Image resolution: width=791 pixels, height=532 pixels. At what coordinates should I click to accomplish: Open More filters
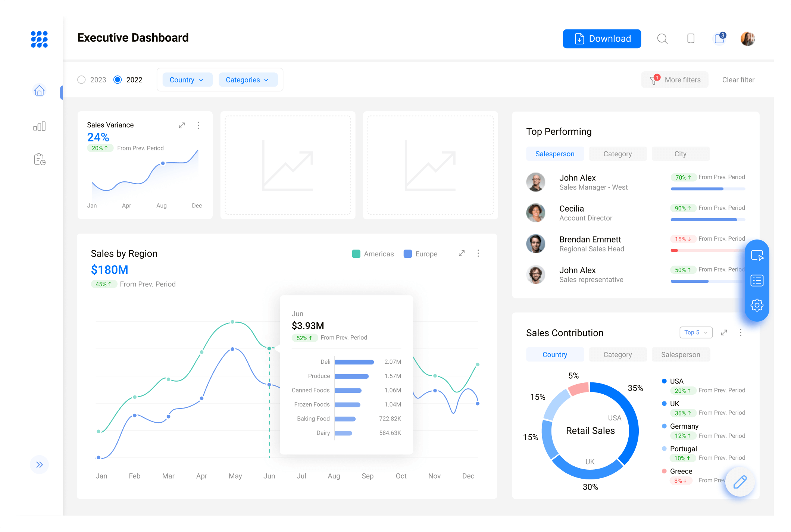coord(675,79)
